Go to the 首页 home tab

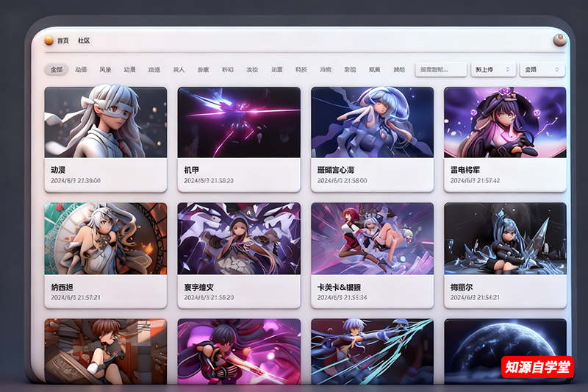click(x=63, y=40)
